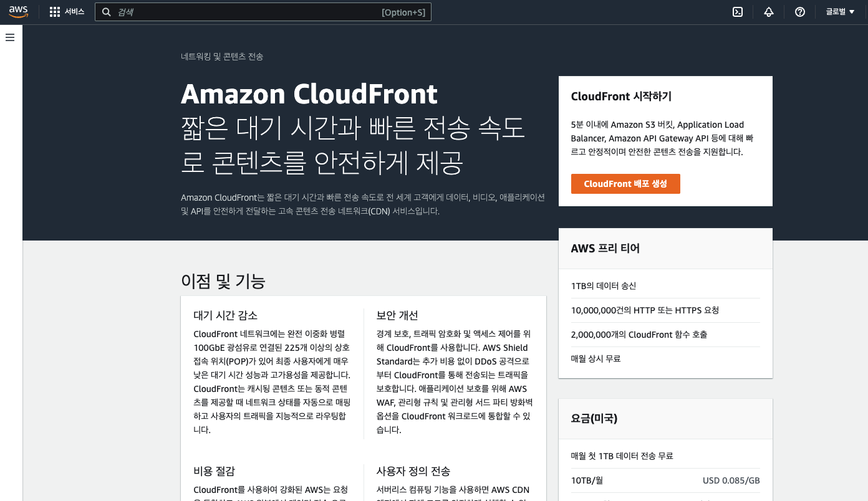Open the 글로벌 region dropdown

840,12
